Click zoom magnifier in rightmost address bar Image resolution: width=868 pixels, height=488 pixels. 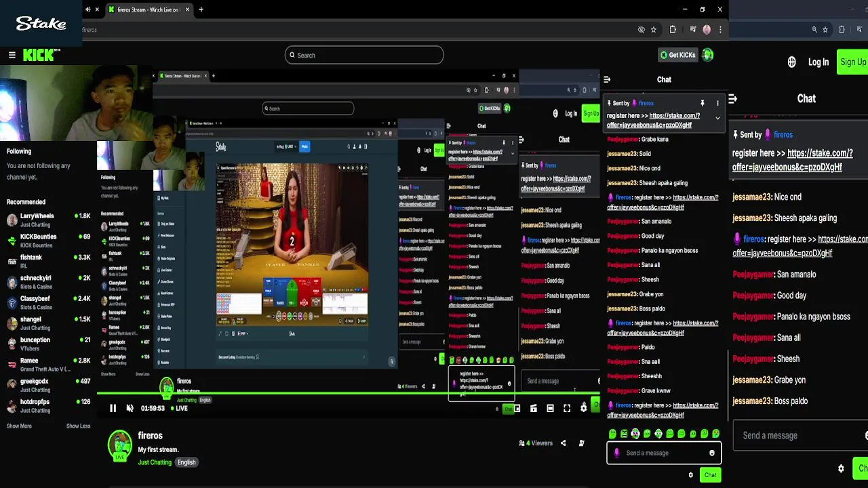814,30
